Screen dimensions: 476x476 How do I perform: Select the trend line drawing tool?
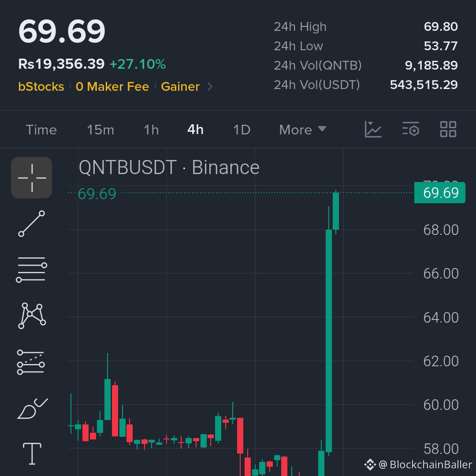[32, 224]
